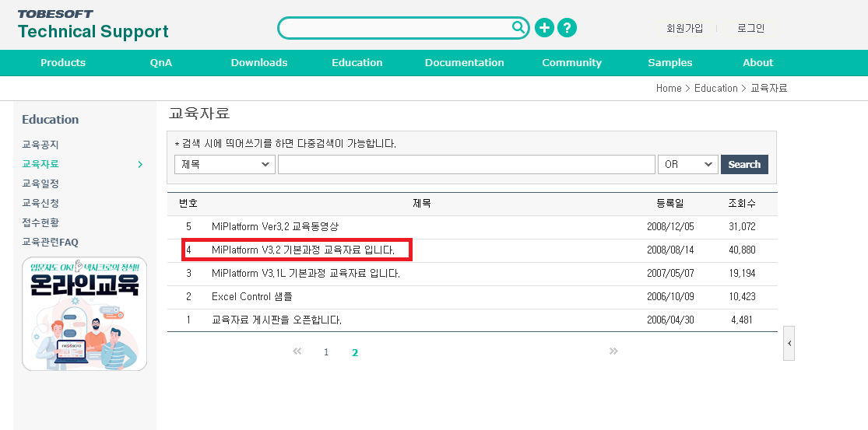Click date 2007/05/07
The width and height of the screenshot is (868, 430).
pos(669,273)
